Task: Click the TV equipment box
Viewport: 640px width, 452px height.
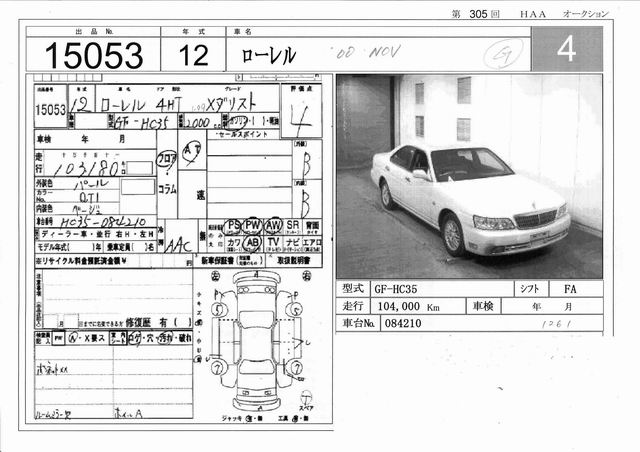Action: [272, 242]
